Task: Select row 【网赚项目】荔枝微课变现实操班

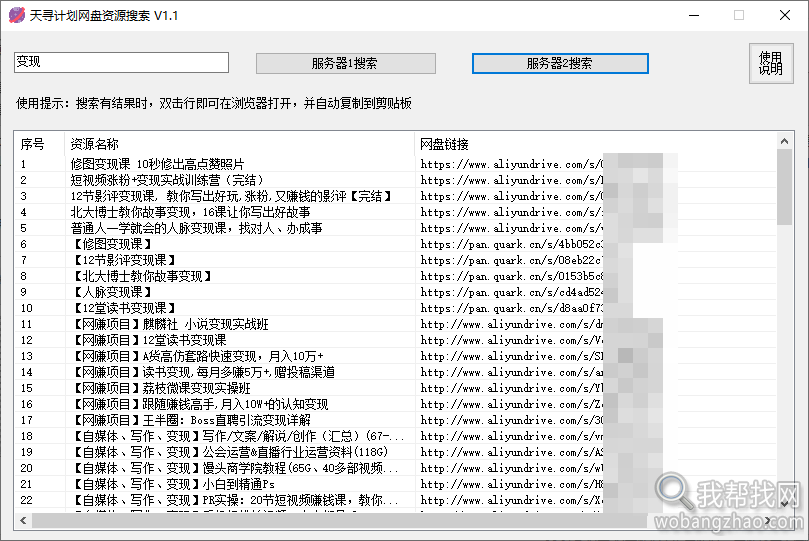Action: point(396,388)
